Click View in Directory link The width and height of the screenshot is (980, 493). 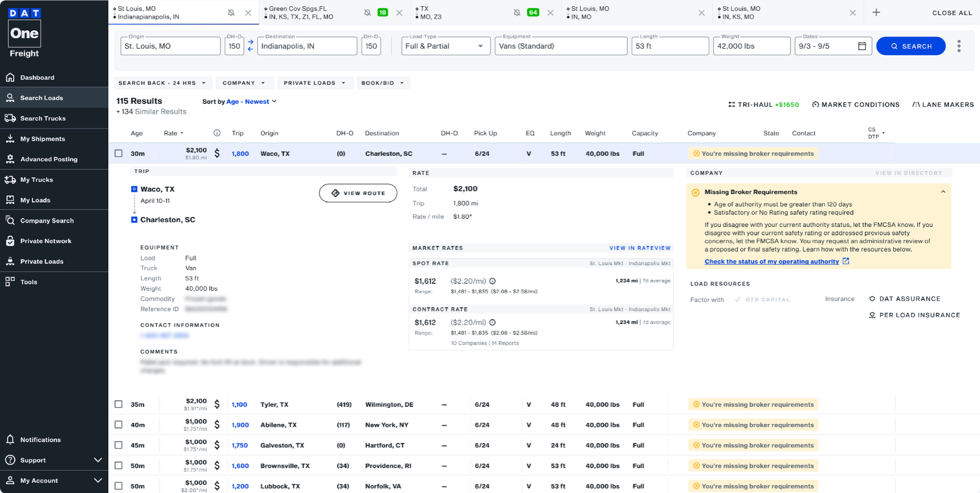tap(908, 173)
